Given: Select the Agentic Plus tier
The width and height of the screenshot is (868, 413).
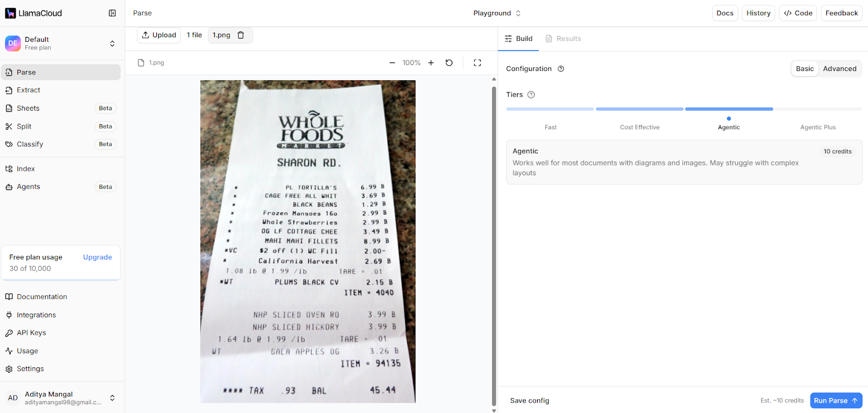Looking at the screenshot, I should tap(818, 127).
